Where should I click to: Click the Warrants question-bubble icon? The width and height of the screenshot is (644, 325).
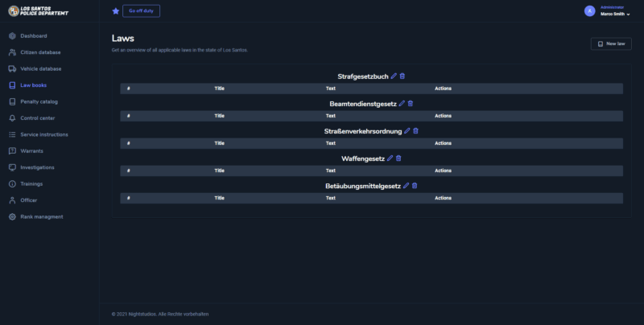coord(12,151)
